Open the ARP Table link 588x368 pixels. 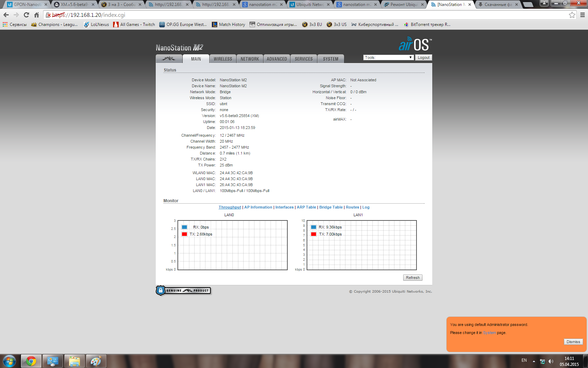point(306,207)
